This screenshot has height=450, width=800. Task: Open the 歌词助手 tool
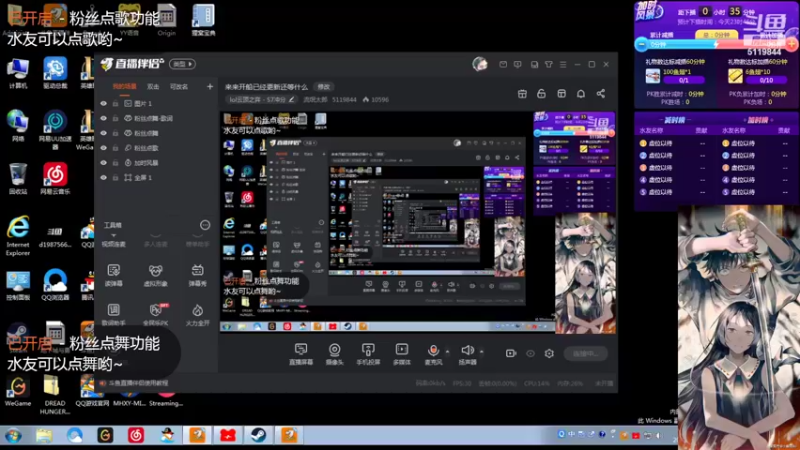(x=113, y=314)
